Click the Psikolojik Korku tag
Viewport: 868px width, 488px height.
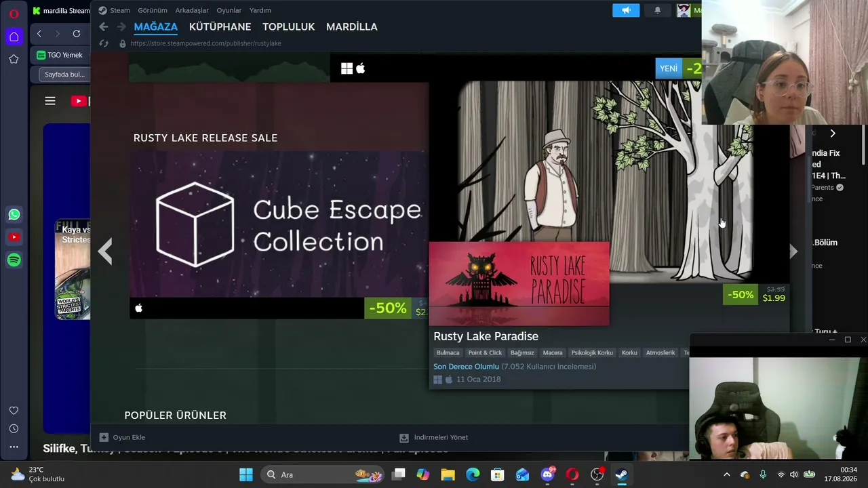pos(592,352)
